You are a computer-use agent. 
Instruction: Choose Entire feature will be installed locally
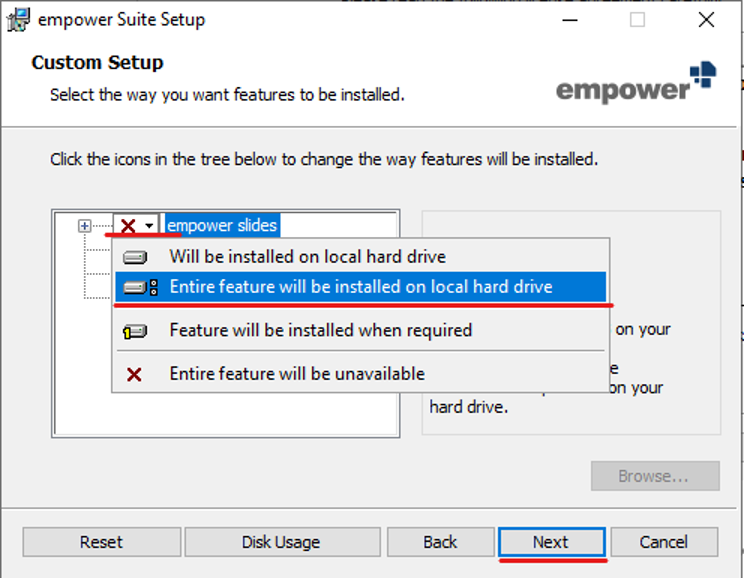(361, 287)
